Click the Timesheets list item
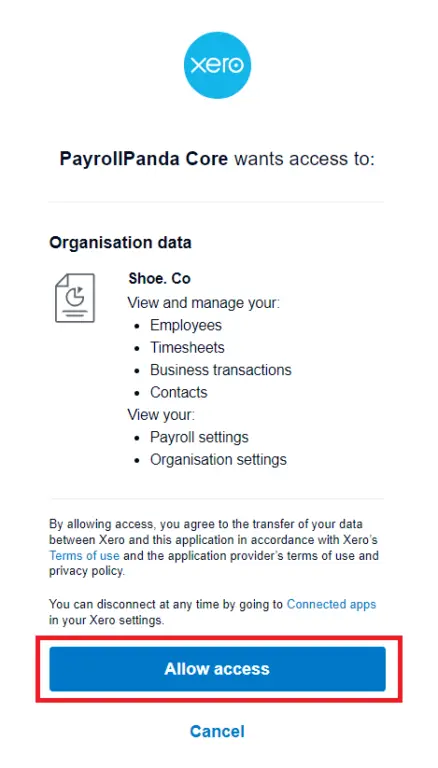This screenshot has width=438, height=768. (x=187, y=348)
